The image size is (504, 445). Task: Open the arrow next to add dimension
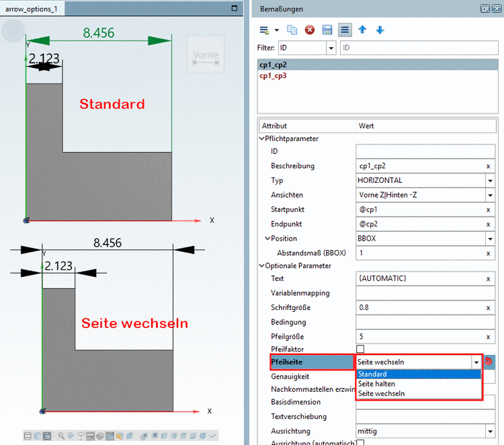click(277, 30)
